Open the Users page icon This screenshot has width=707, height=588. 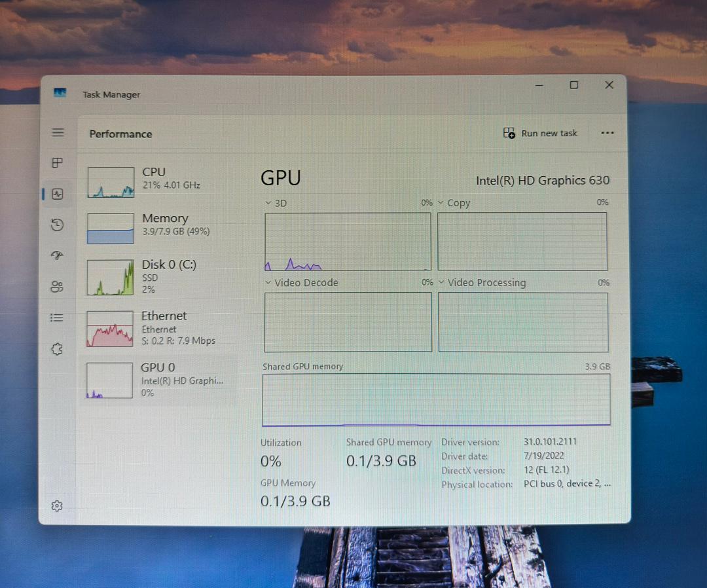pyautogui.click(x=58, y=286)
